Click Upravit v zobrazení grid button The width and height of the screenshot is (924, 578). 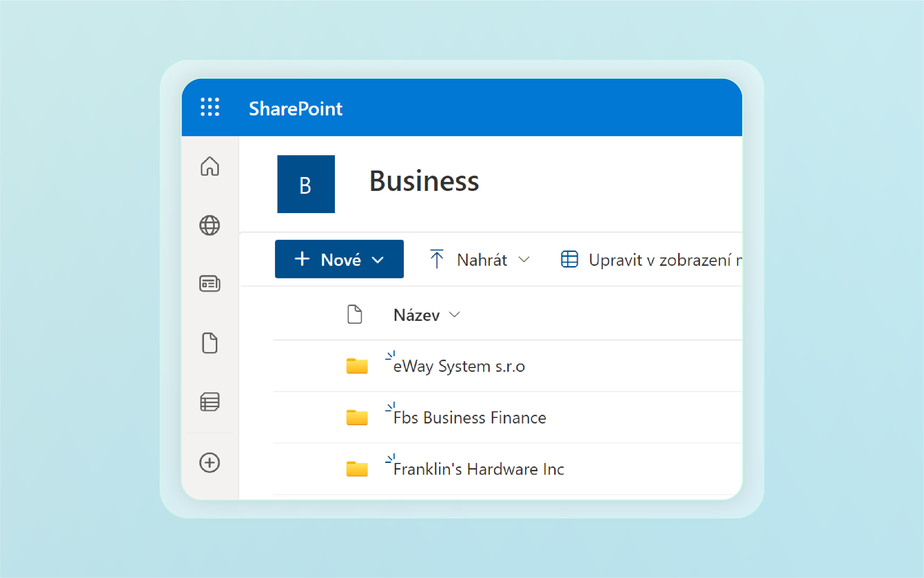651,260
